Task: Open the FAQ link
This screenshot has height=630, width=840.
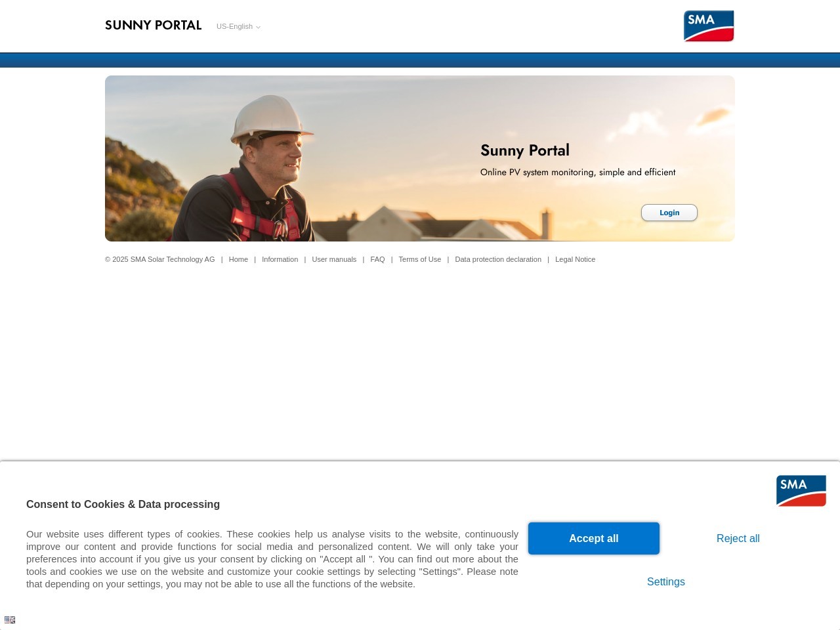Action: tap(377, 259)
